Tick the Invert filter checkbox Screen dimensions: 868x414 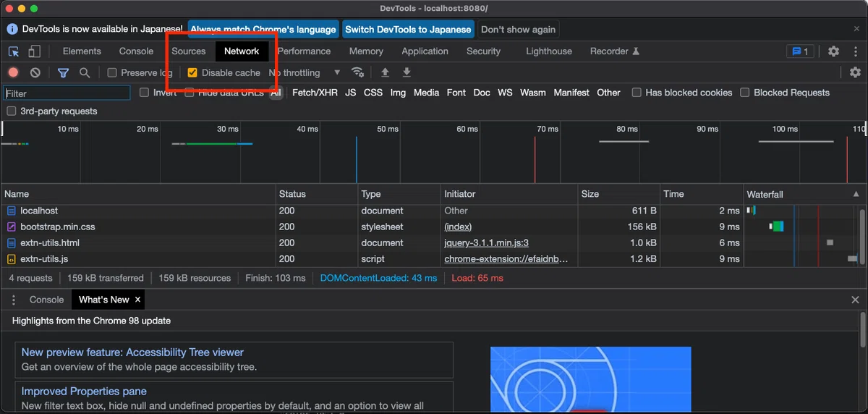click(145, 93)
